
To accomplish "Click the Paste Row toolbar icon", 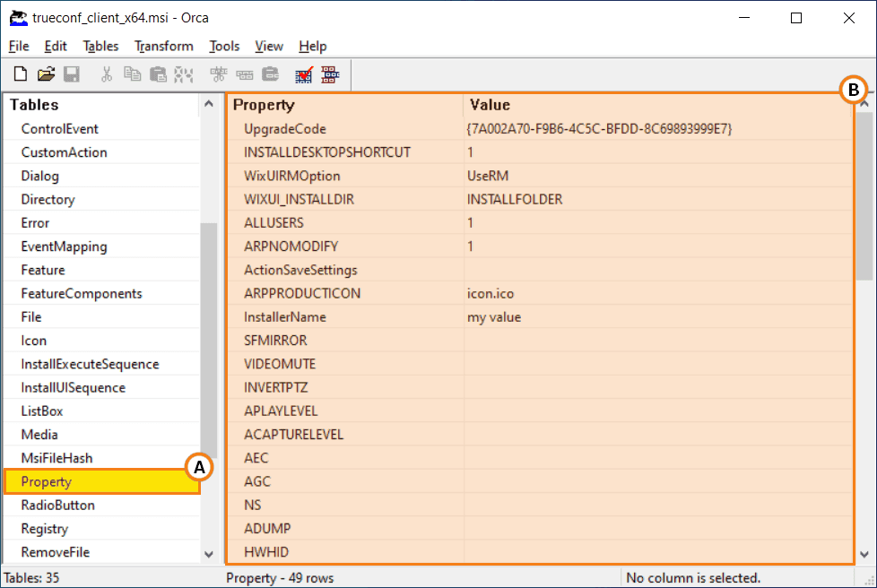I will [271, 73].
